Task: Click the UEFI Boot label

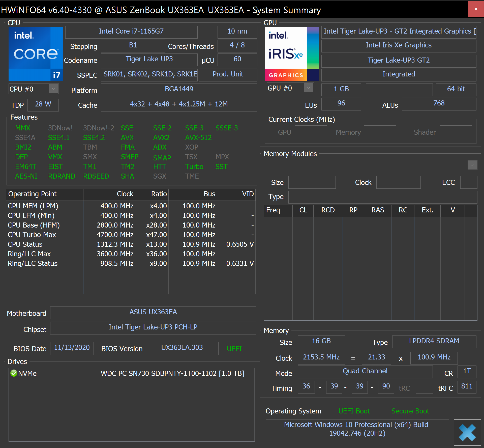Action: coord(354,411)
